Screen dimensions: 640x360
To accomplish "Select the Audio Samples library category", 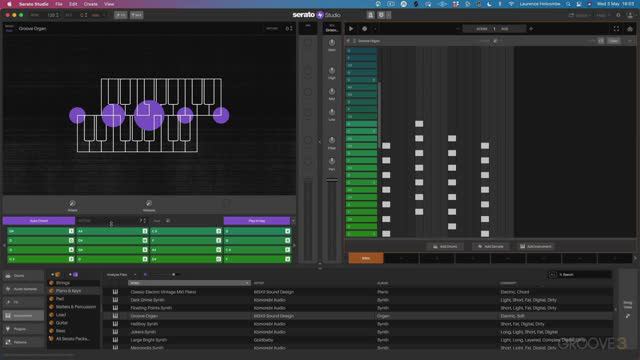I will coord(23,289).
